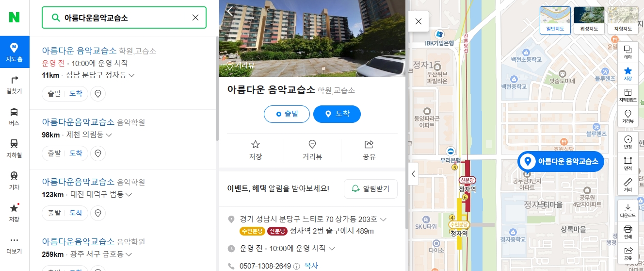The image size is (644, 271).
Task: Switch map to 위성지도 satellite view
Action: tap(589, 20)
